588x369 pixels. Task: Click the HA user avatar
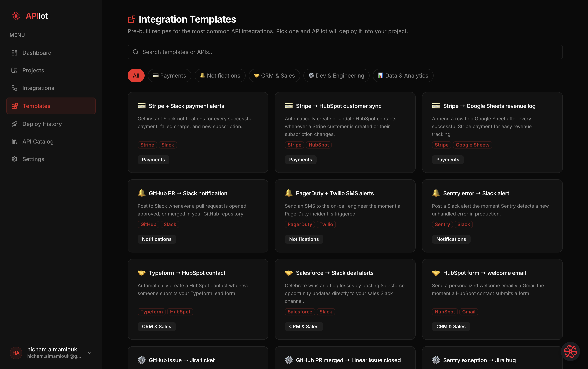[16, 353]
